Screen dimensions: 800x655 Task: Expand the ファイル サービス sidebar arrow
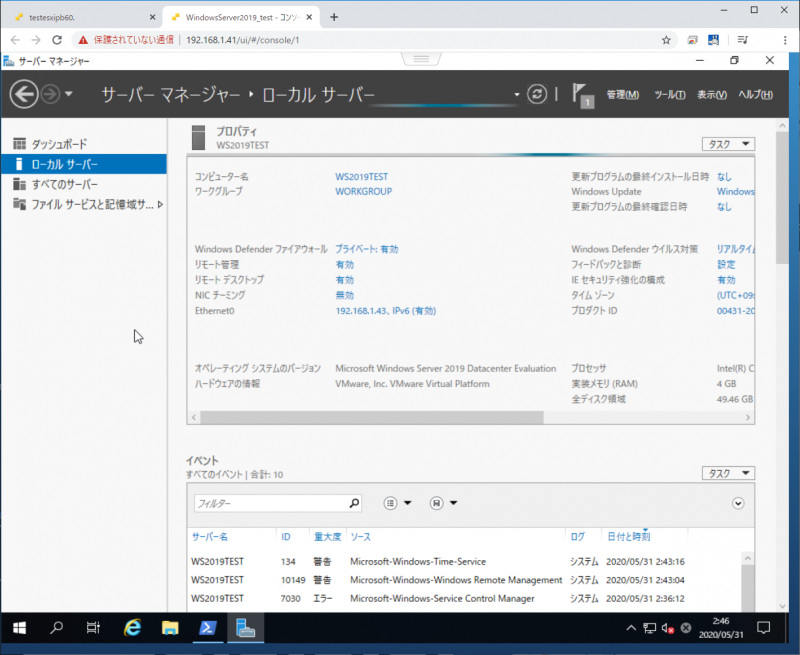160,205
